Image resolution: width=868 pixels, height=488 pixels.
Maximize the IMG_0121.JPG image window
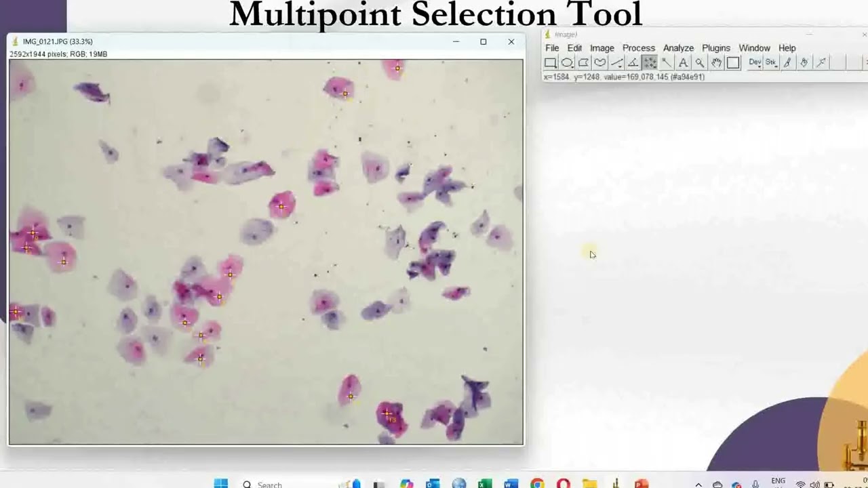point(484,42)
